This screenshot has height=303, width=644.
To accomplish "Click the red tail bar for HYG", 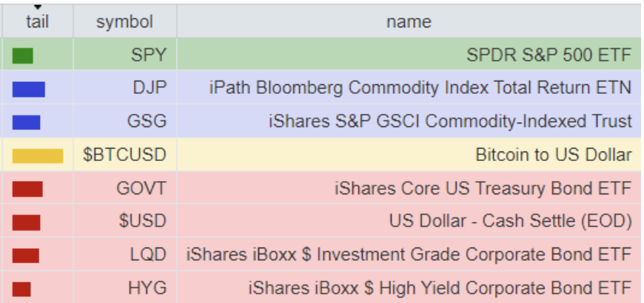I will coord(21,288).
